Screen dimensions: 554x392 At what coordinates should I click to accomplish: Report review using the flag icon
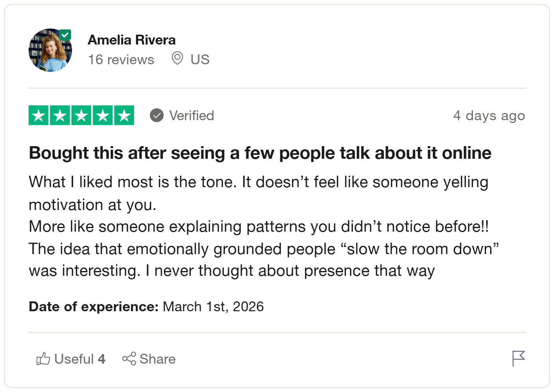519,358
